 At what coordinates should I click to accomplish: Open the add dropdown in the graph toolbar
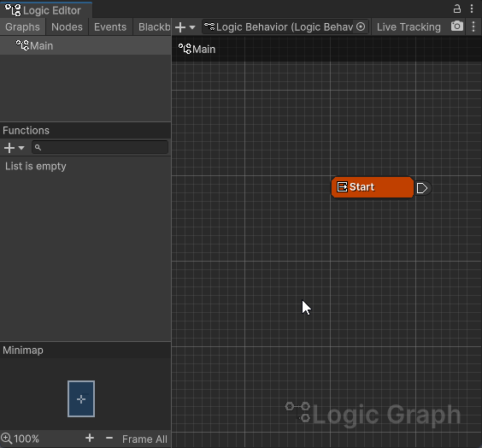tap(185, 27)
